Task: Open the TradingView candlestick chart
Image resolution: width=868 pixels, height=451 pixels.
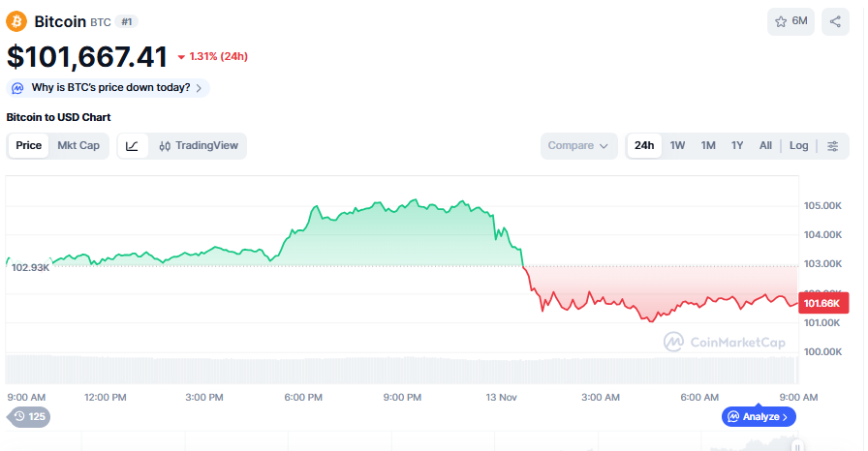Action: click(199, 146)
